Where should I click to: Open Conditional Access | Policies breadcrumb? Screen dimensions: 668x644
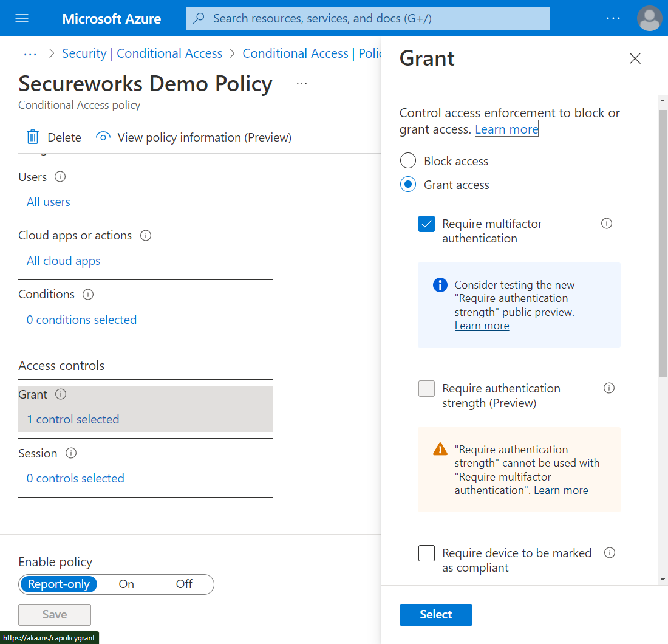pyautogui.click(x=312, y=53)
